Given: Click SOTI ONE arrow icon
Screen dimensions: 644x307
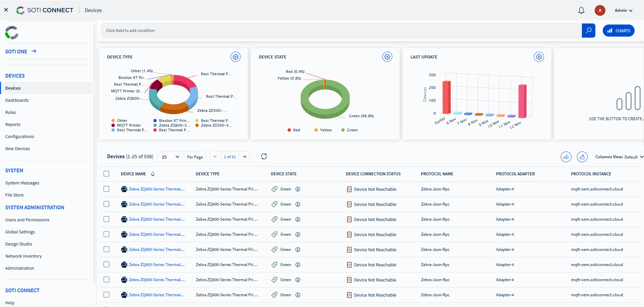Looking at the screenshot, I should pyautogui.click(x=34, y=51).
